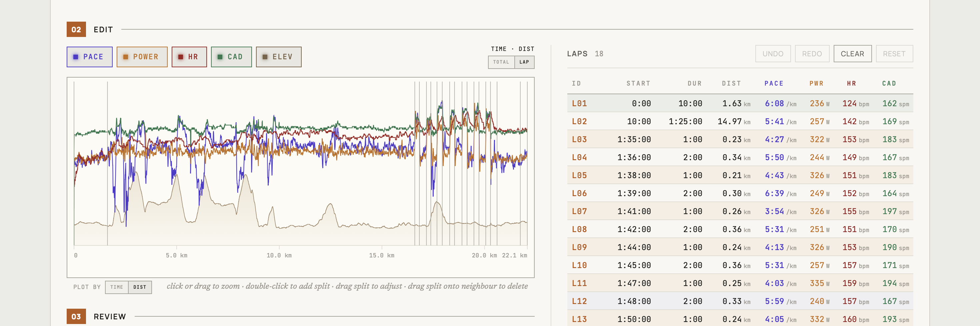Click the 1:48:00 start time cell

coord(634,301)
